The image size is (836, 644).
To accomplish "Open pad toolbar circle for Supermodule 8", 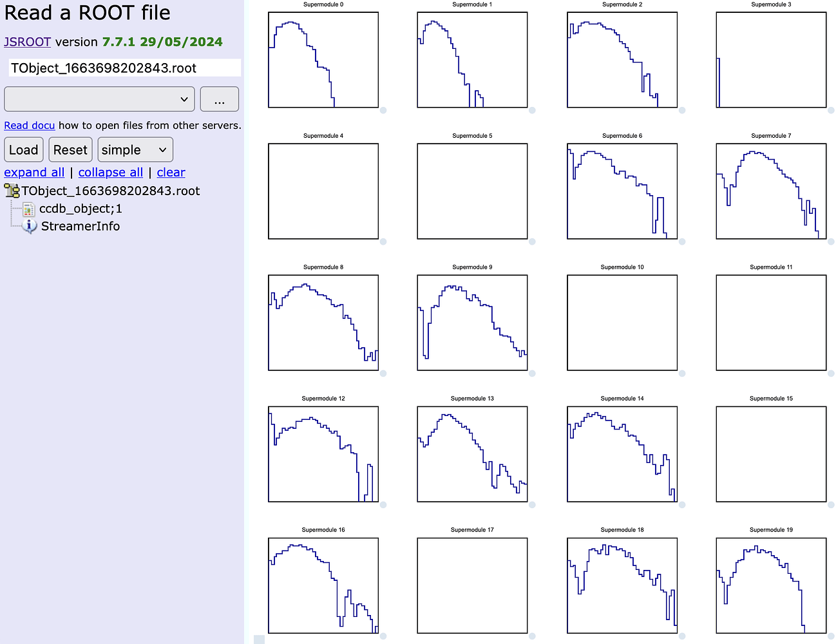I will (x=383, y=373).
